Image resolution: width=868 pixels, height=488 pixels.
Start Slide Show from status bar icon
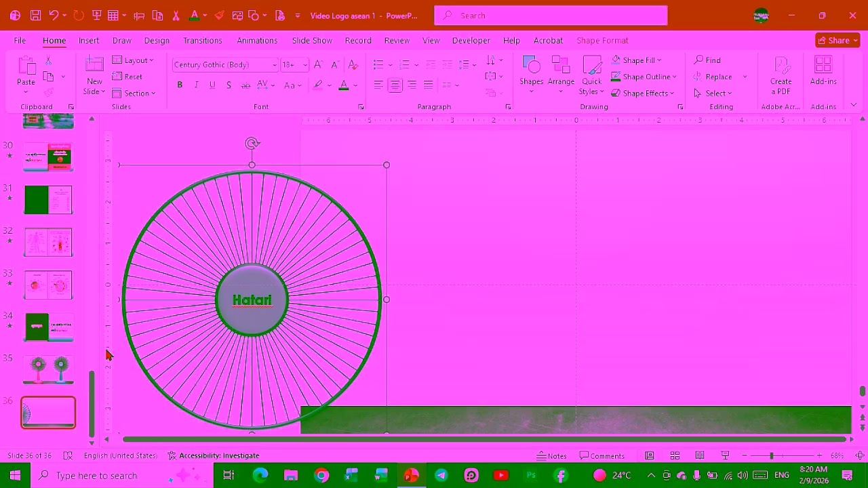coord(725,455)
